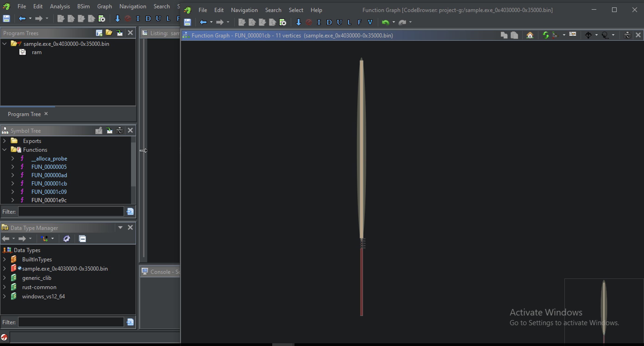Collapse all data types with minus icon
Image resolution: width=644 pixels, height=346 pixels.
pyautogui.click(x=82, y=239)
